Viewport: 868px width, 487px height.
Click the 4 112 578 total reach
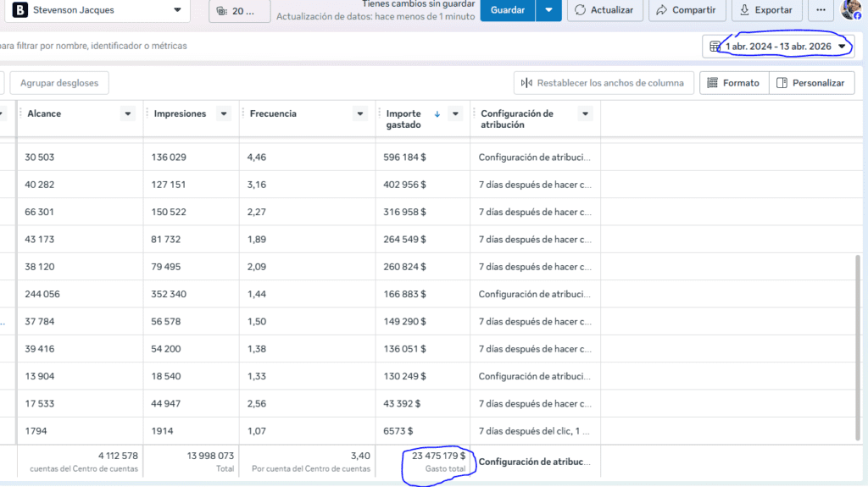click(x=118, y=456)
